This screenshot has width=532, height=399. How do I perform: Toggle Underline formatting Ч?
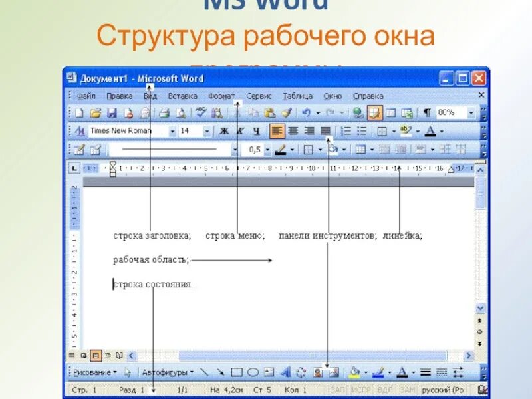257,131
